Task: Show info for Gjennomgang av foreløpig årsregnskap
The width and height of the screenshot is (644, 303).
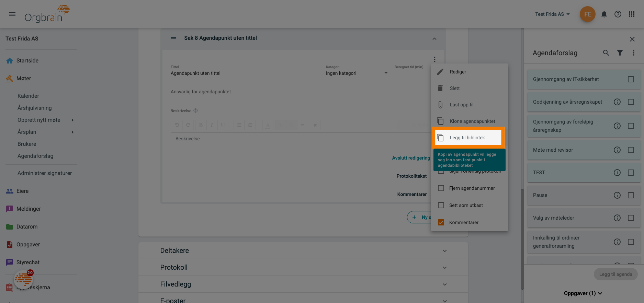Action: coord(617,126)
